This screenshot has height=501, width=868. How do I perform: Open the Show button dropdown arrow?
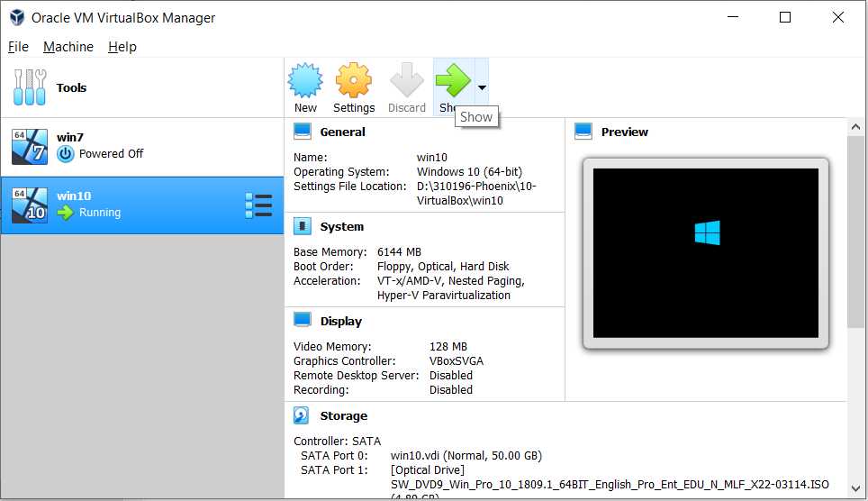click(482, 87)
